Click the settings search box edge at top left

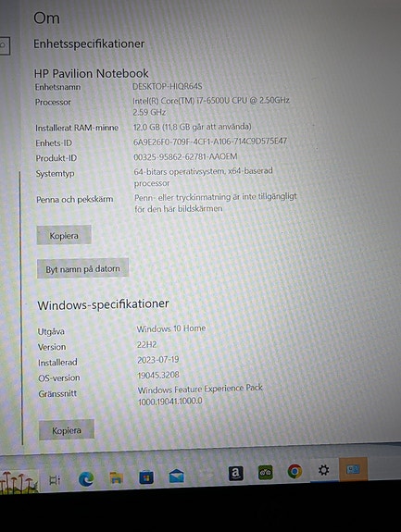(5, 44)
